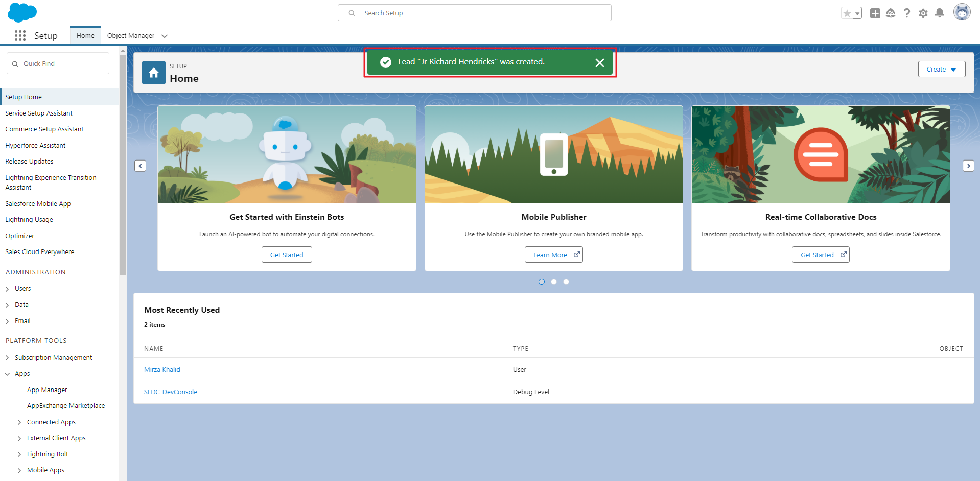The height and width of the screenshot is (481, 980).
Task: Select the second carousel page dot
Action: coord(554,282)
